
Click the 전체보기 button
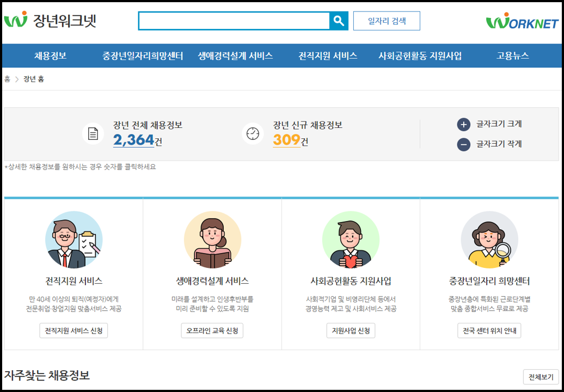coord(541,377)
